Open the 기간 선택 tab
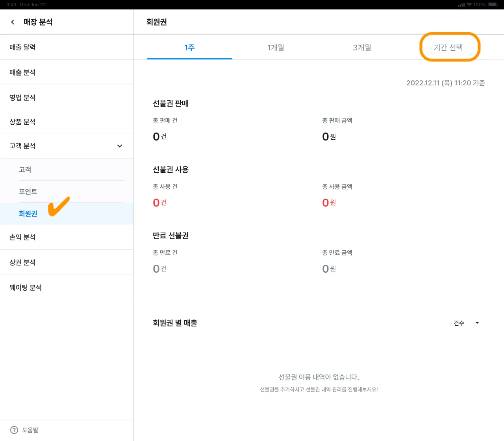Viewport: 504px width, 441px height. click(x=448, y=48)
